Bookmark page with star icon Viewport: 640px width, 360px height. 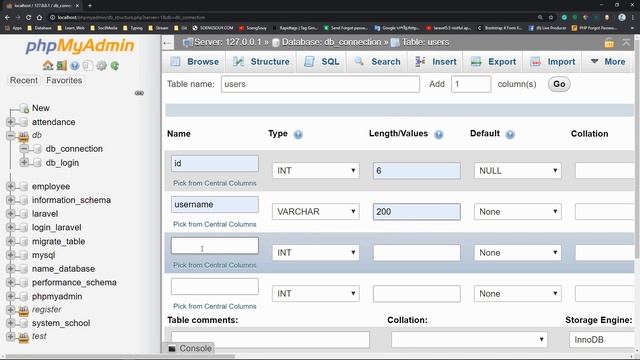pyautogui.click(x=551, y=17)
